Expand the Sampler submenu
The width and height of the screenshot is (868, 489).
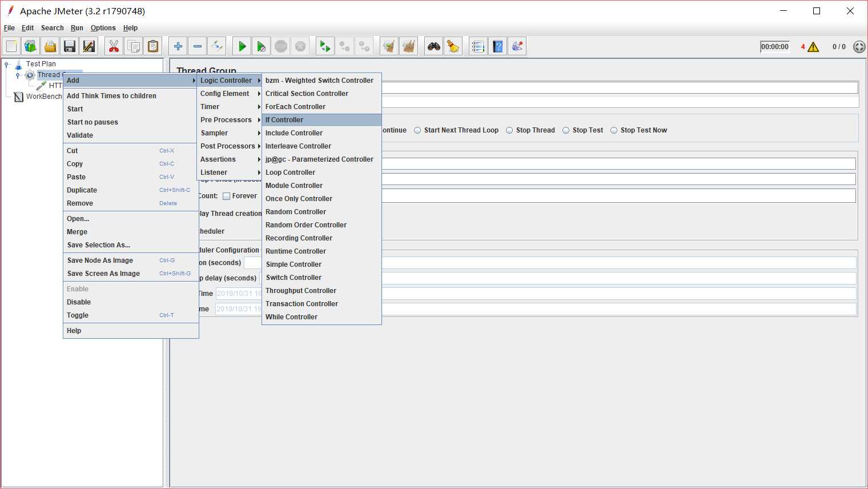tap(230, 133)
